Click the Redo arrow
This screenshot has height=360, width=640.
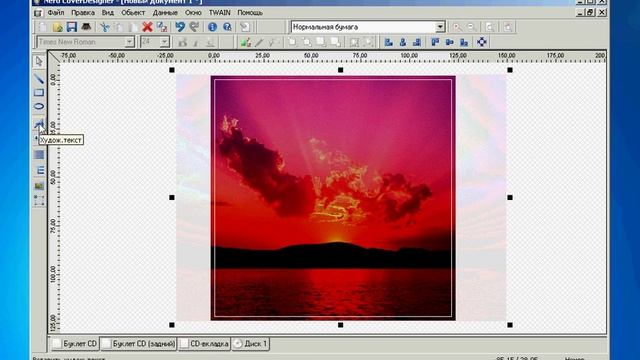click(194, 27)
